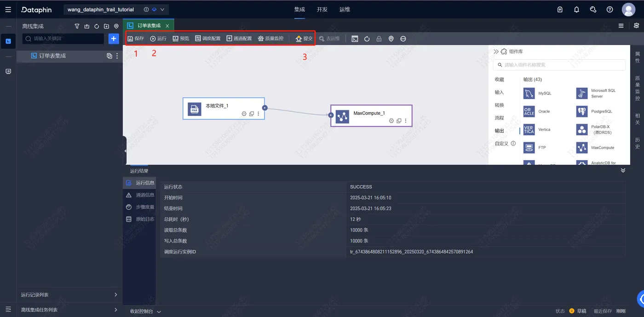
Task: Switch to the 集成 top tab
Action: pos(299,9)
